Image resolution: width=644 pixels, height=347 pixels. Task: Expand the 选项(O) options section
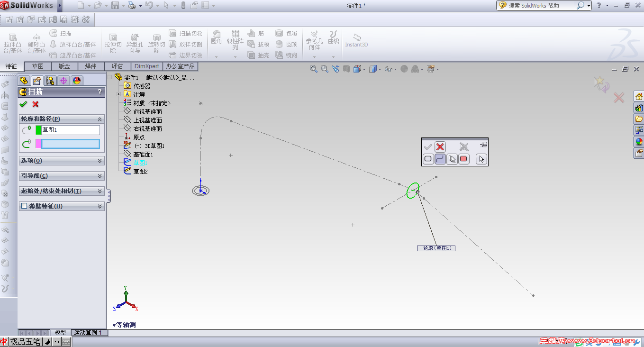(62, 160)
